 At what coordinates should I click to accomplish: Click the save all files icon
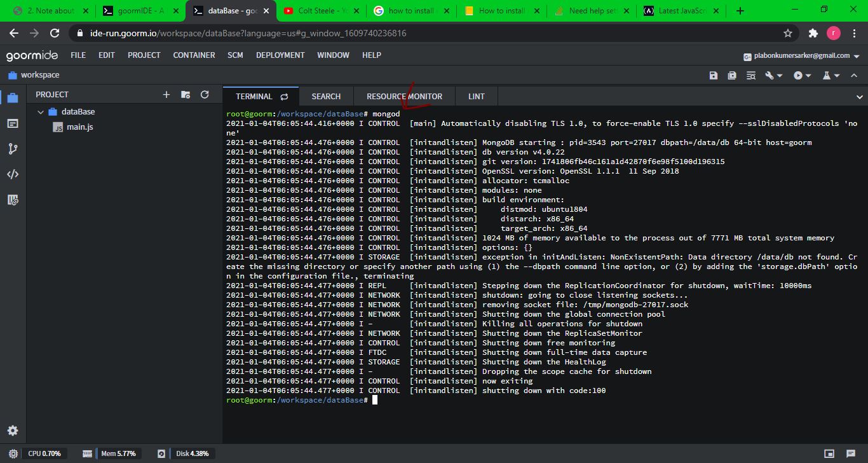coord(732,75)
